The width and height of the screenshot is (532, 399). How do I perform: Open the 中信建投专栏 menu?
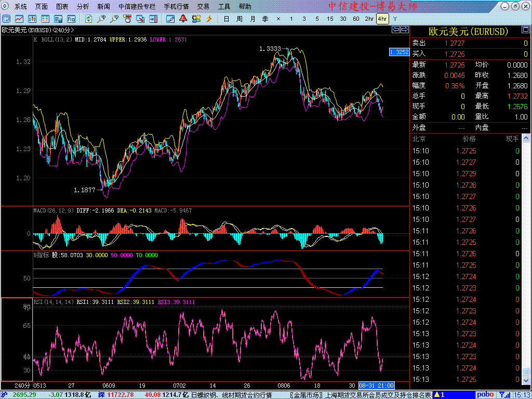pos(137,7)
